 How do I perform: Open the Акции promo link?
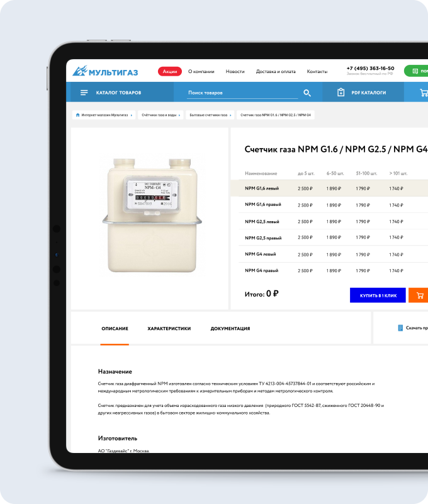coord(169,71)
